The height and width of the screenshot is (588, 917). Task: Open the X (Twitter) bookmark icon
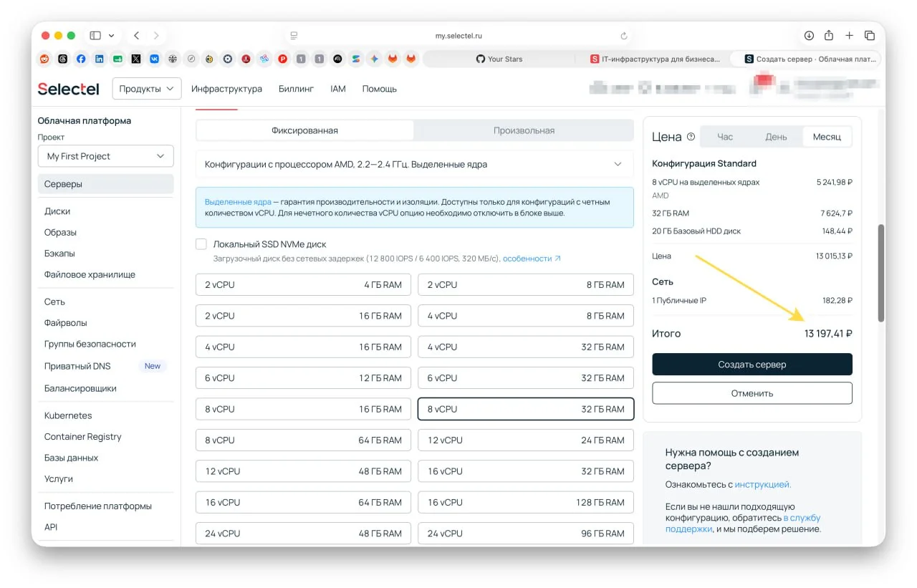click(x=136, y=59)
